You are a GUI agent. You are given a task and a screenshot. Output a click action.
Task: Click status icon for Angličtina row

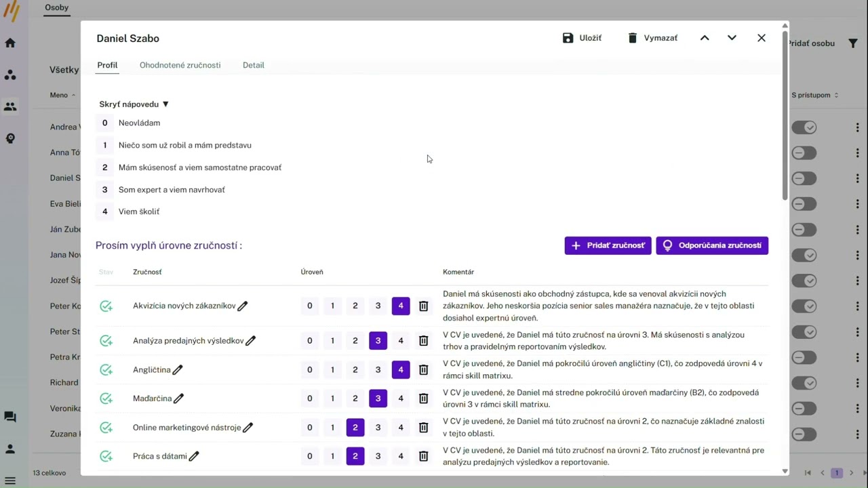(x=106, y=370)
